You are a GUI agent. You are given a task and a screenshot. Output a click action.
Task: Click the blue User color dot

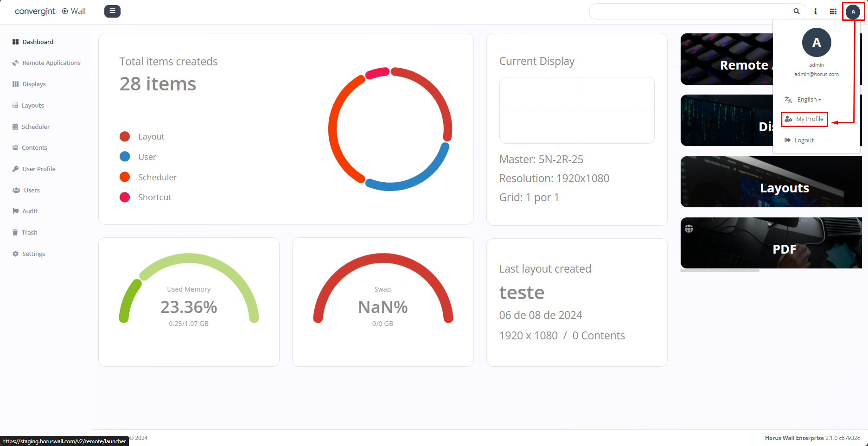(125, 157)
